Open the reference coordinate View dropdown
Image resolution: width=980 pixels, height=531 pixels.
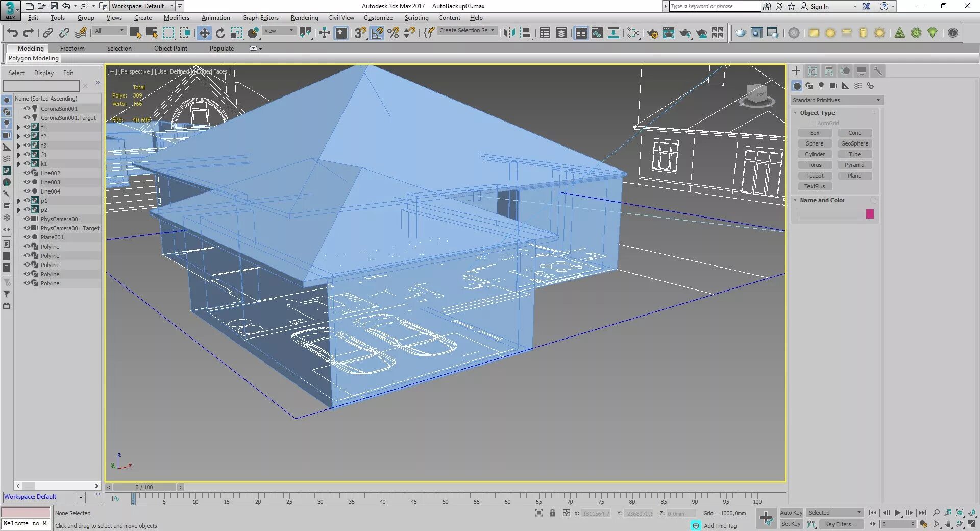click(x=278, y=31)
